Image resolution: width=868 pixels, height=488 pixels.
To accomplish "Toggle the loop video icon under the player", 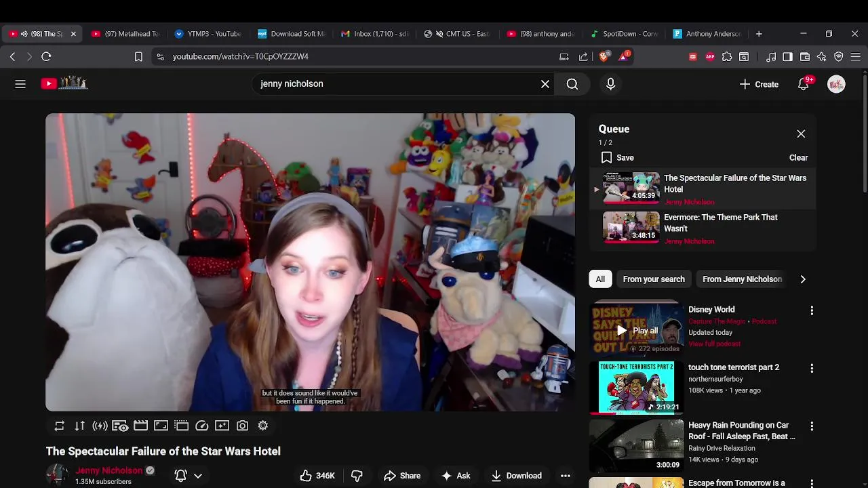I will click(x=60, y=426).
